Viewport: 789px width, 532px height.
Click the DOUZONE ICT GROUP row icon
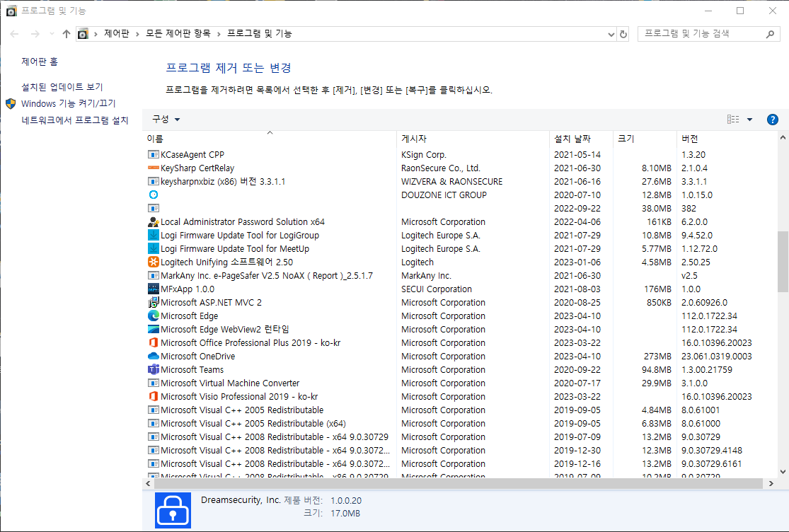coord(154,195)
